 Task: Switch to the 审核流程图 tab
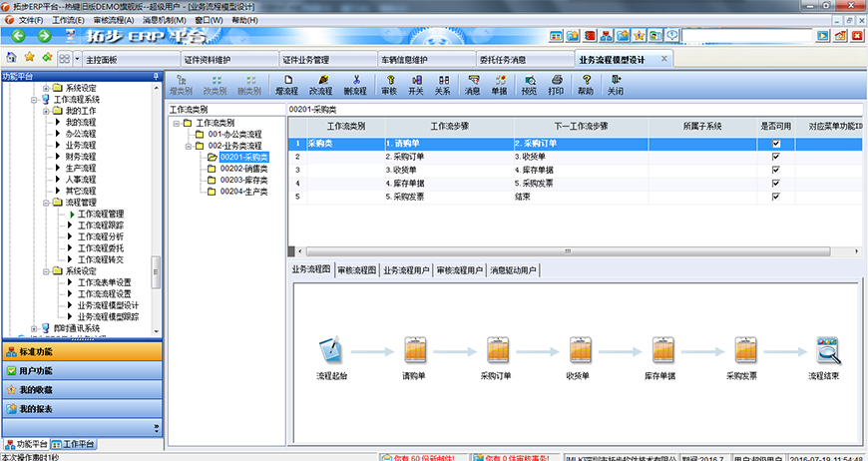coord(357,270)
